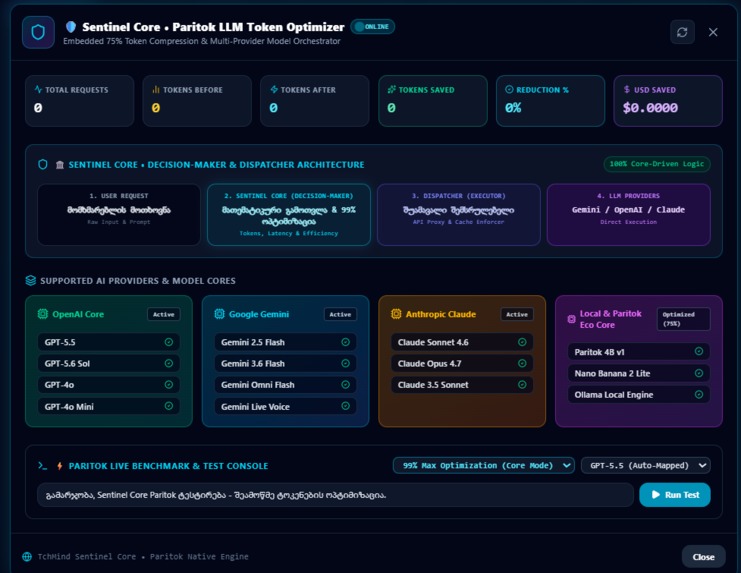Image resolution: width=741 pixels, height=573 pixels.
Task: Click the Sentinel Core shield logo icon
Action: [38, 32]
